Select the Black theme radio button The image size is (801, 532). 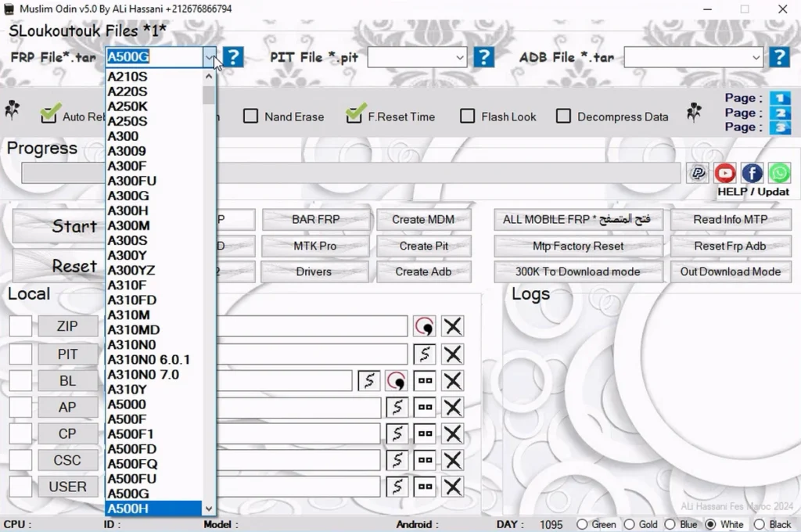759,524
